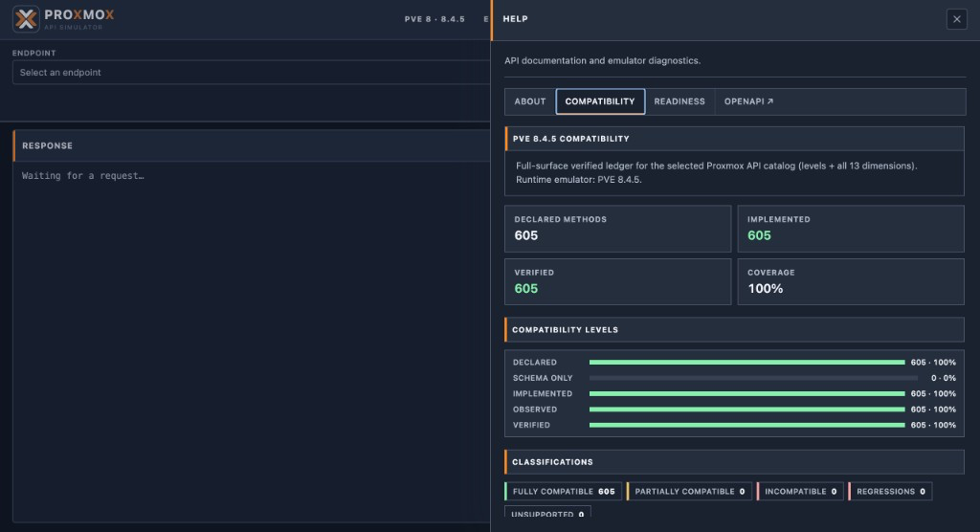Select the Incompatible 0 chip
The image size is (980, 532).
pyautogui.click(x=800, y=492)
